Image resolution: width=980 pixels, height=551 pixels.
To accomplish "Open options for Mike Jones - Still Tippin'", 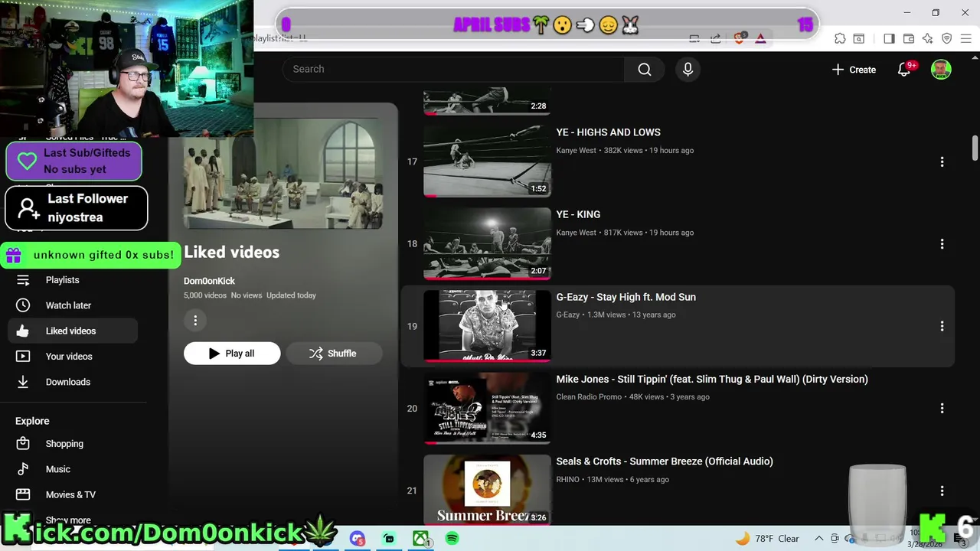I will pos(942,409).
